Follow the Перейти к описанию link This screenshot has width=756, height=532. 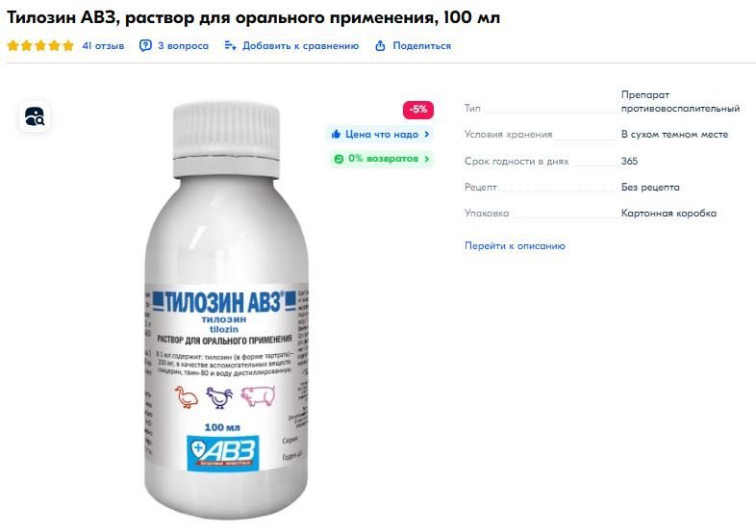(x=515, y=245)
